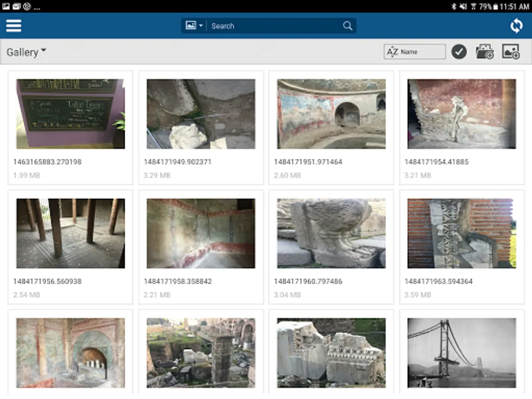Tap the add new photo icon

(511, 51)
